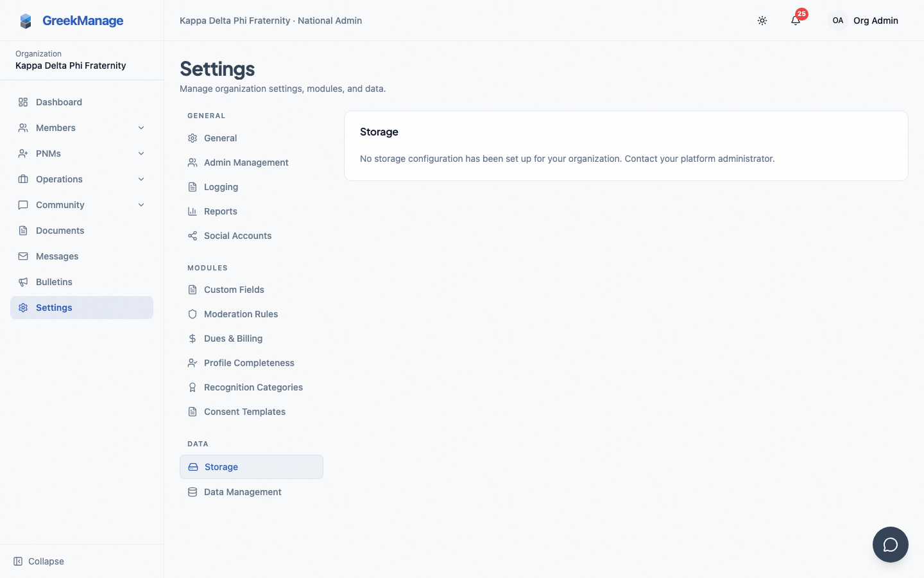
Task: Click the Bulletins megaphone icon
Action: click(x=23, y=282)
